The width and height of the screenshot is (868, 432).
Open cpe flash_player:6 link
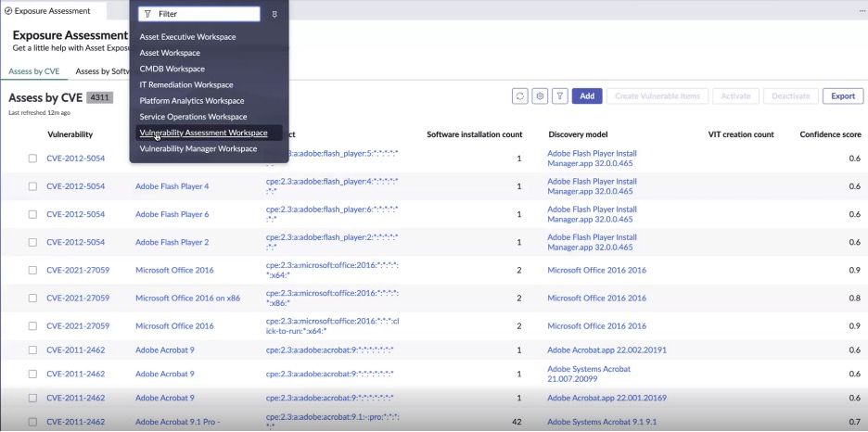click(x=332, y=214)
